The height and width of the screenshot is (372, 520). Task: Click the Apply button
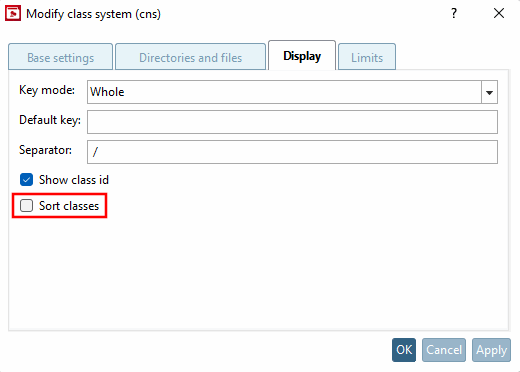coord(491,350)
